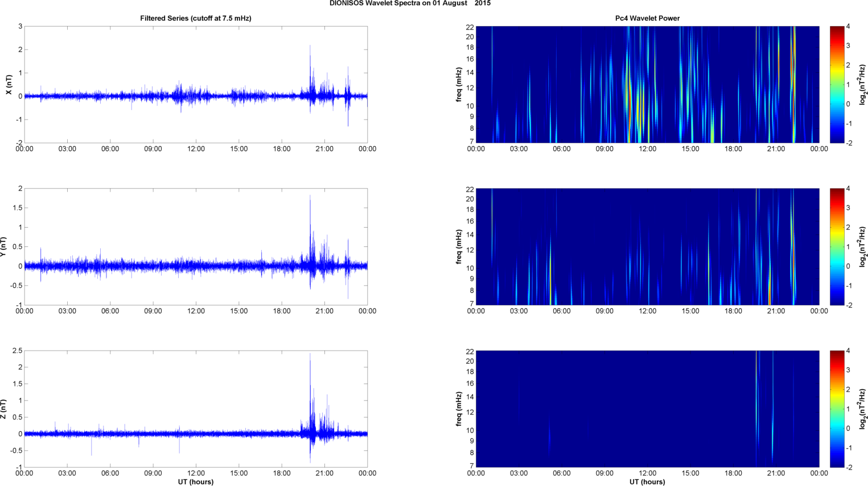Click the "18:00" tick under the bottom wavelet panel
The width and height of the screenshot is (868, 486).
pyautogui.click(x=733, y=473)
